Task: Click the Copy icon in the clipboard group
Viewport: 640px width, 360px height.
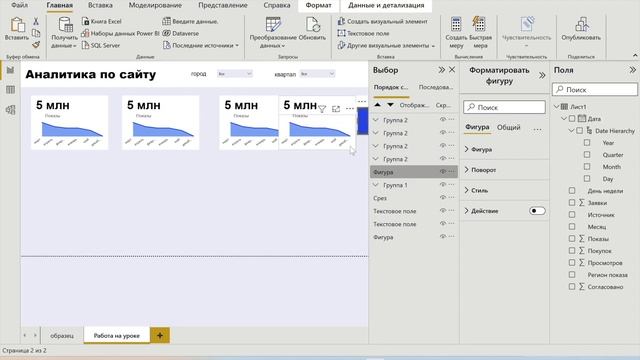Action: pos(36,33)
